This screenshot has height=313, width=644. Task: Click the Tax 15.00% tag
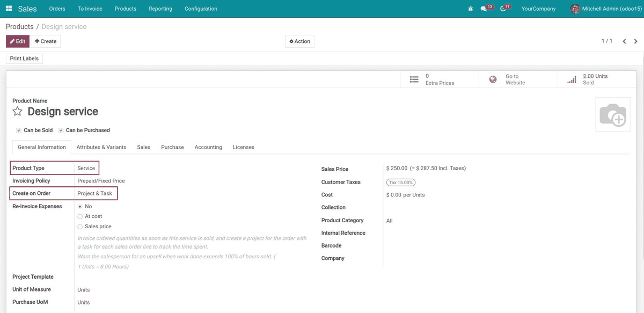click(401, 183)
